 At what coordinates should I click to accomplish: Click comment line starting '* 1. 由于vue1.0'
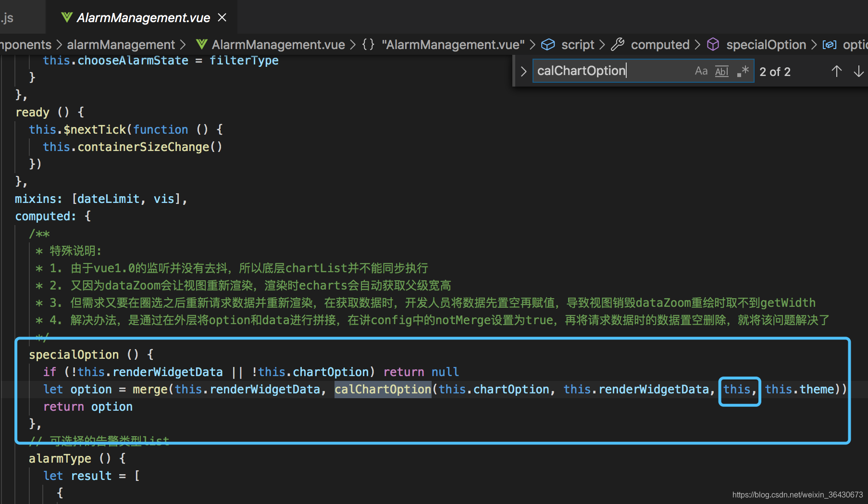tap(232, 268)
